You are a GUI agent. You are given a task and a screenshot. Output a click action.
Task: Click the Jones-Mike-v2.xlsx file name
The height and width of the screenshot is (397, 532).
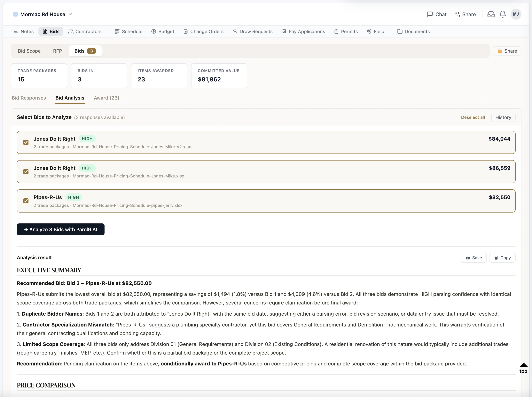click(132, 147)
